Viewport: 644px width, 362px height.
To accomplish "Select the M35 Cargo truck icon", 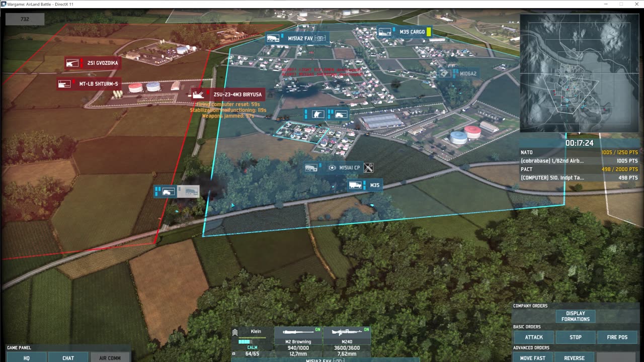I will 385,32.
